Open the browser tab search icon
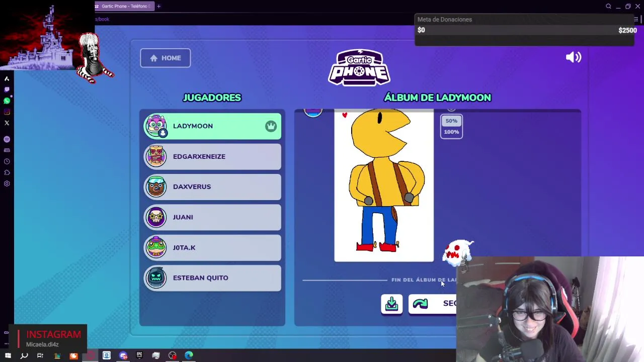This screenshot has width=644, height=362. click(x=608, y=6)
